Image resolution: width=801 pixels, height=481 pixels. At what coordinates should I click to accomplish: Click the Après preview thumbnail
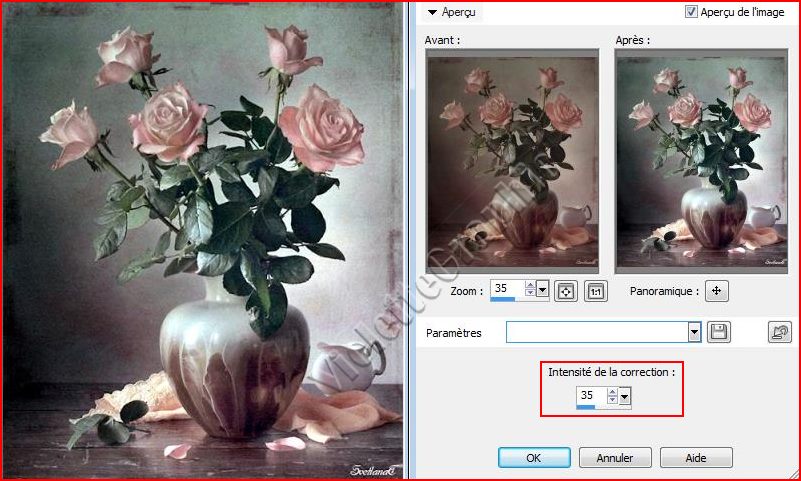point(701,163)
